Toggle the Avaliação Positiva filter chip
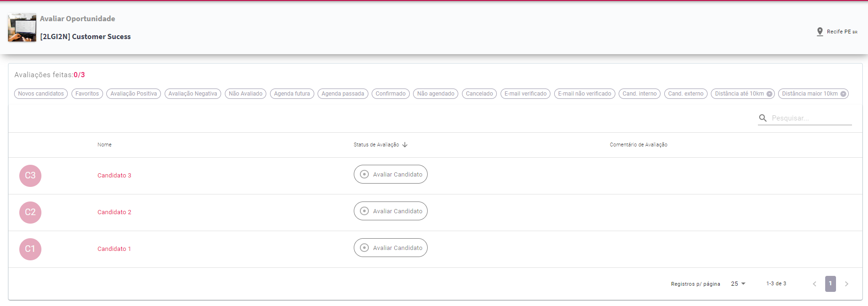868x306 pixels. point(134,94)
